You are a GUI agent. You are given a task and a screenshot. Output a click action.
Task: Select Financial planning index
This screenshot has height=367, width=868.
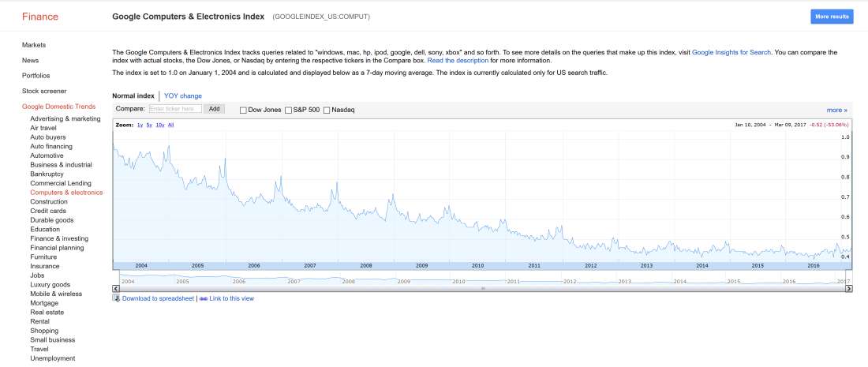coord(57,248)
